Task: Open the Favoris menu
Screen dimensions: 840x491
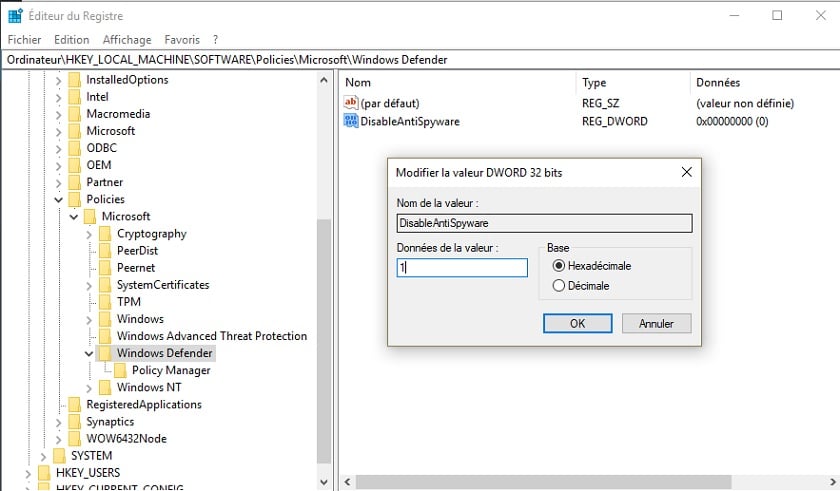Action: click(182, 40)
